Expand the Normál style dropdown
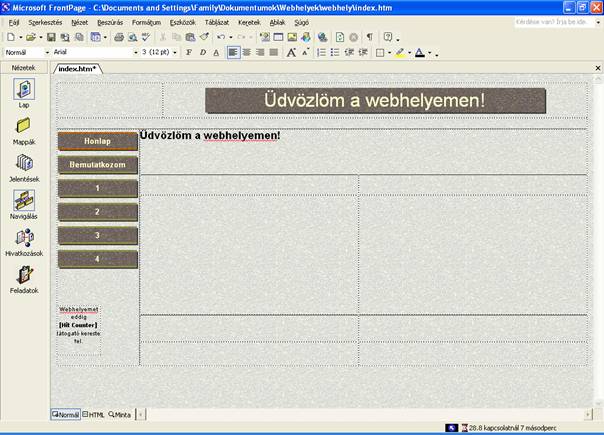 tap(47, 52)
